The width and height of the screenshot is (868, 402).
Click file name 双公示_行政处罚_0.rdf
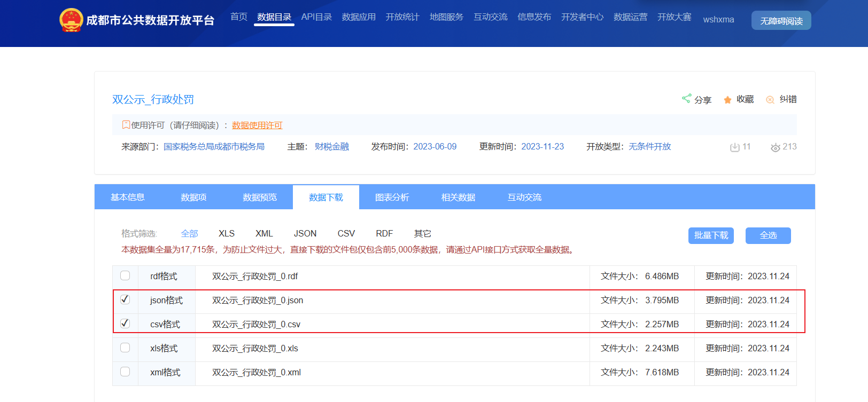pyautogui.click(x=255, y=276)
